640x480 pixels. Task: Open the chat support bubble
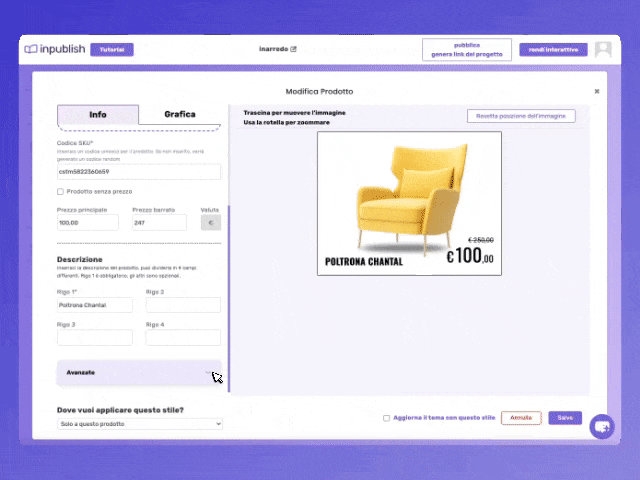(x=601, y=426)
